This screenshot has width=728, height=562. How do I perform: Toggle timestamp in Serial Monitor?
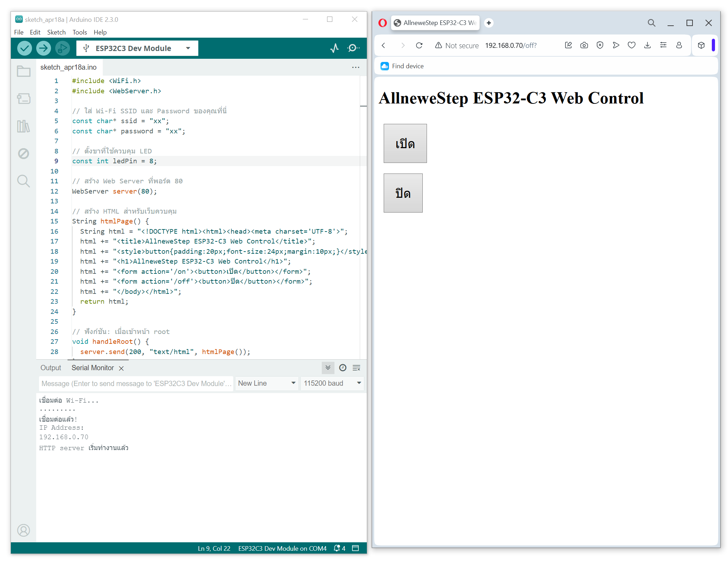tap(343, 368)
